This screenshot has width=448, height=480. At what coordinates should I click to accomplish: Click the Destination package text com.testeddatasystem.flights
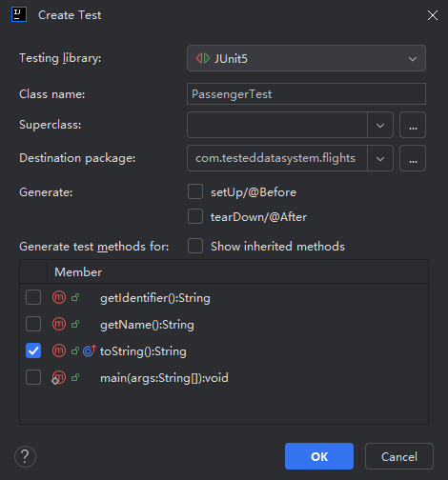coord(275,158)
